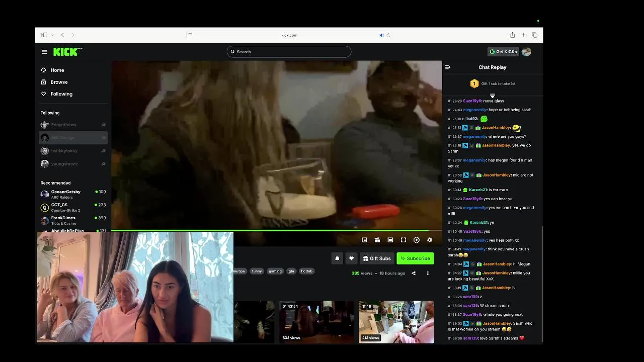Click username Karenb21 in 'is for me x' message
The image size is (644, 362).
[x=478, y=190]
